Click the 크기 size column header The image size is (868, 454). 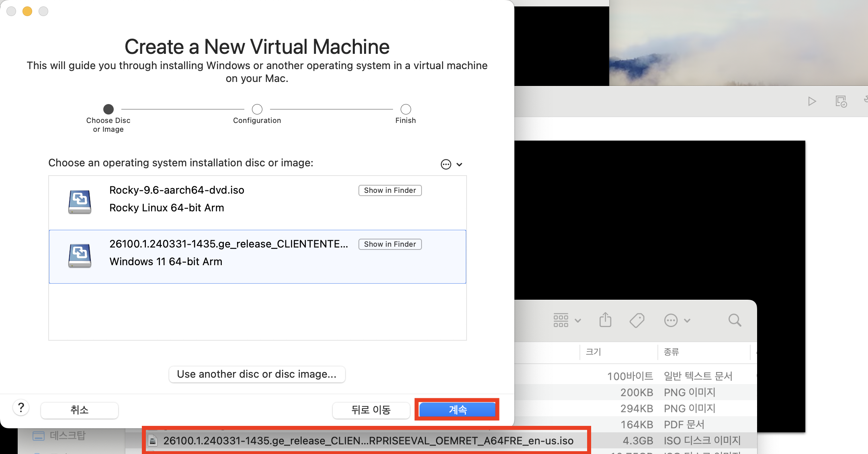click(593, 352)
